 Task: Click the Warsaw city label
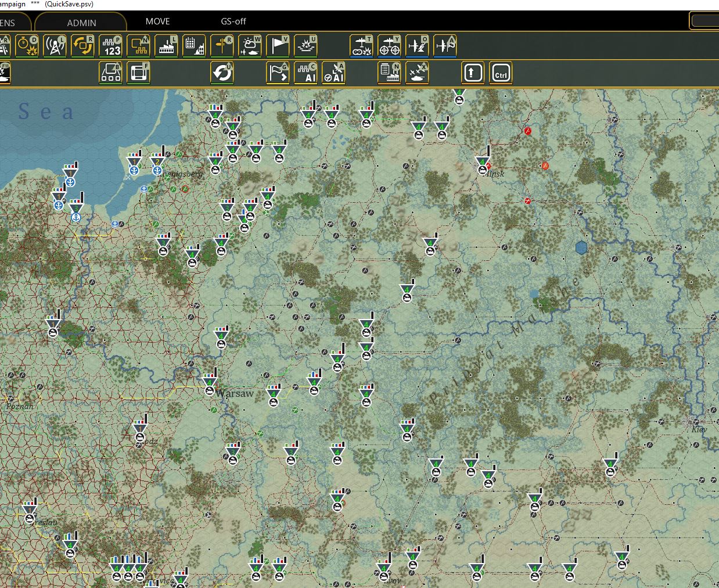click(235, 393)
